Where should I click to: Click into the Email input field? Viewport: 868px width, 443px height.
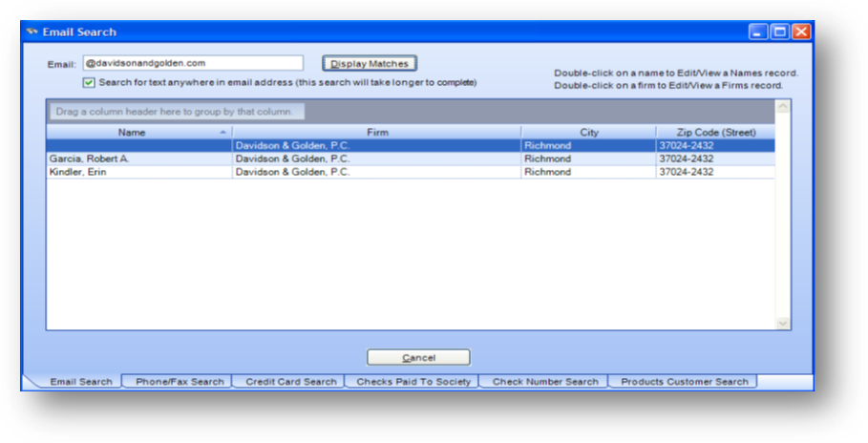pyautogui.click(x=193, y=63)
